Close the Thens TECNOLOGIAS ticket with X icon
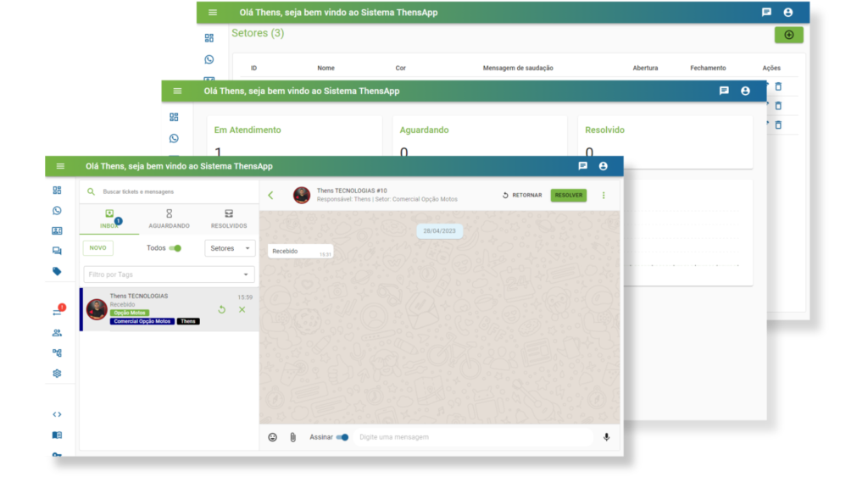Screen dimensions: 868x488 (x=242, y=309)
